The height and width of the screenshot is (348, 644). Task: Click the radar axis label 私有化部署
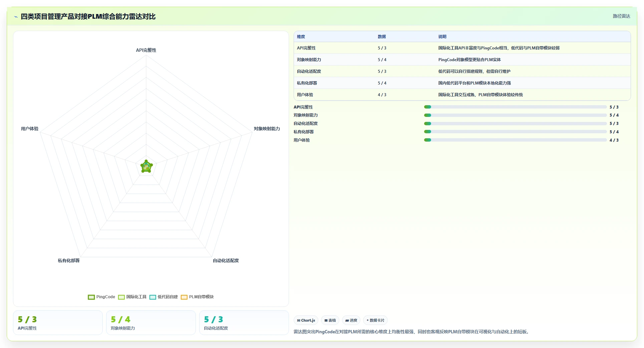69,260
